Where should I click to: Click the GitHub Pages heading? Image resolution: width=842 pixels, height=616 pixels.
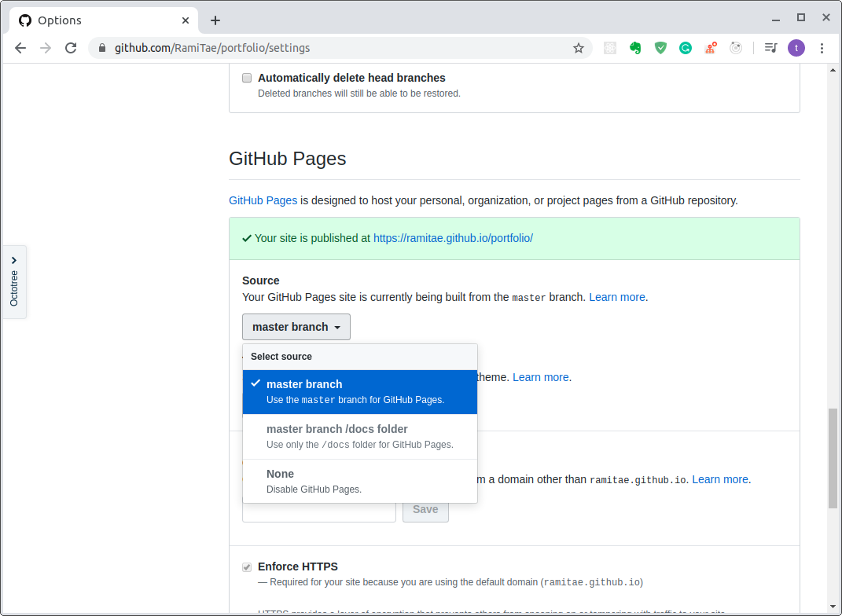pyautogui.click(x=287, y=159)
